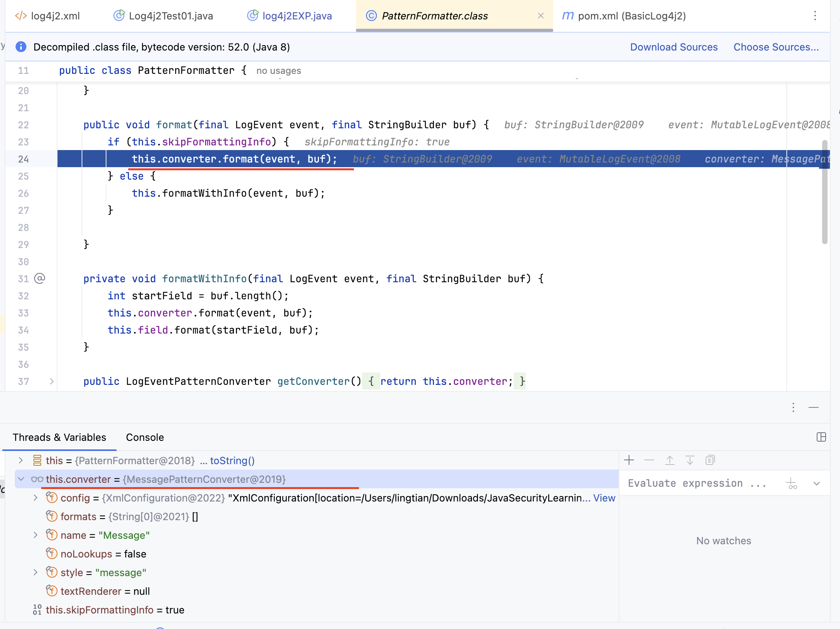Open editor tabs more options menu
840x629 pixels.
pos(815,16)
